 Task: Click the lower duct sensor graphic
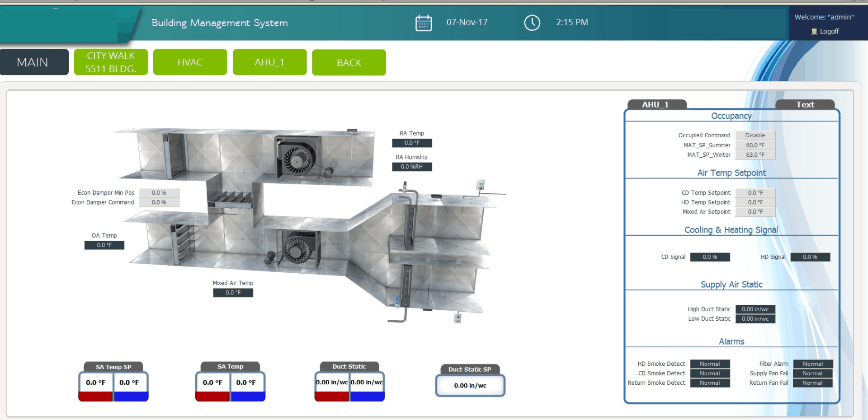pos(458,318)
